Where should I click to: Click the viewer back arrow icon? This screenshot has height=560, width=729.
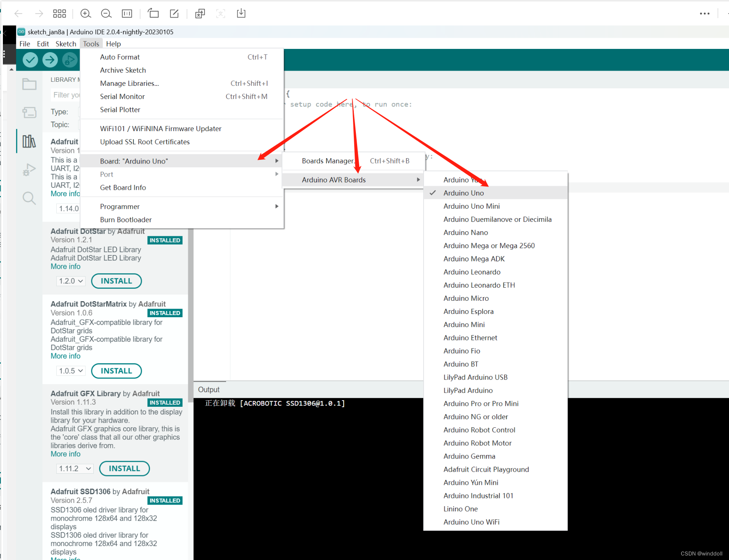pos(18,14)
